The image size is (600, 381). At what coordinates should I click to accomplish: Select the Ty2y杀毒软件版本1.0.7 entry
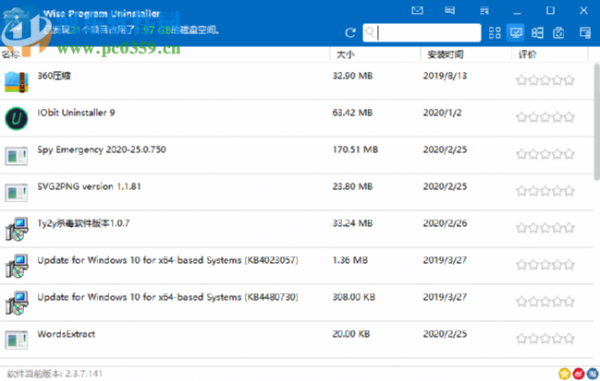coord(297,228)
